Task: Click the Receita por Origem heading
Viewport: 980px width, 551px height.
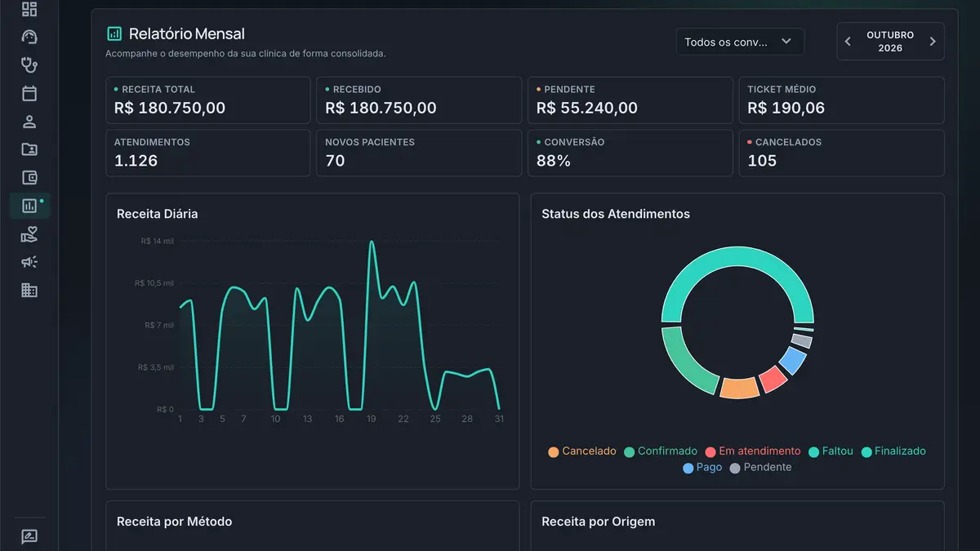Action: pos(599,522)
